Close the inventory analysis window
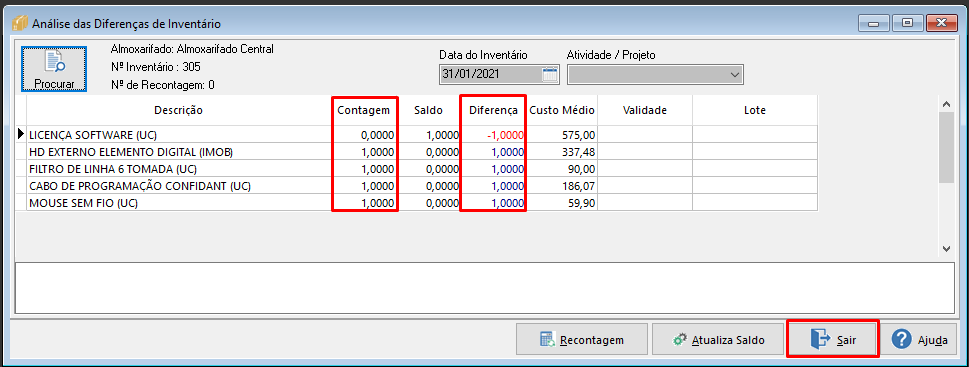 [940, 23]
